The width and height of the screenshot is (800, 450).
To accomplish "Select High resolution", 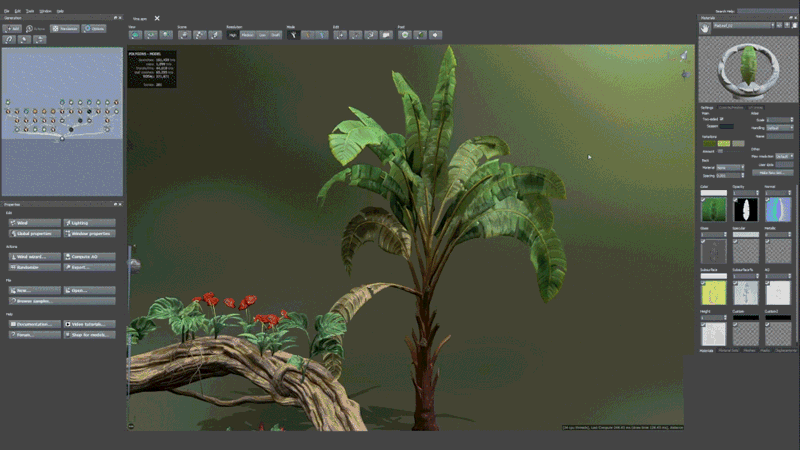I will [233, 35].
